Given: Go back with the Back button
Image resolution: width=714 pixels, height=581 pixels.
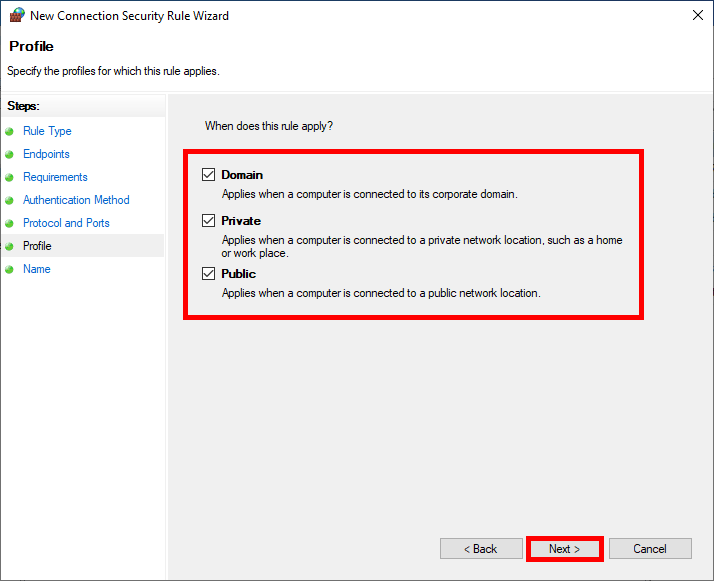Looking at the screenshot, I should coord(481,549).
